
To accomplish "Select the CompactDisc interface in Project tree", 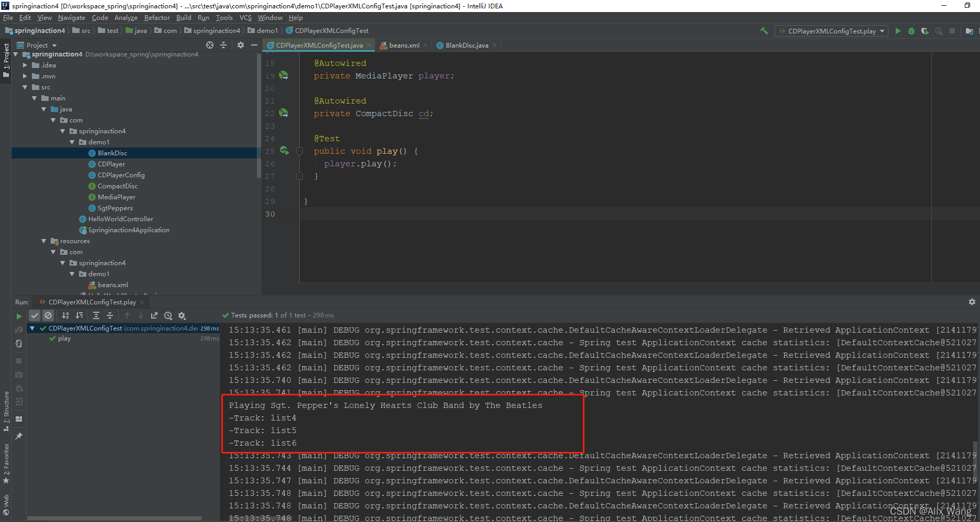I will [x=117, y=186].
